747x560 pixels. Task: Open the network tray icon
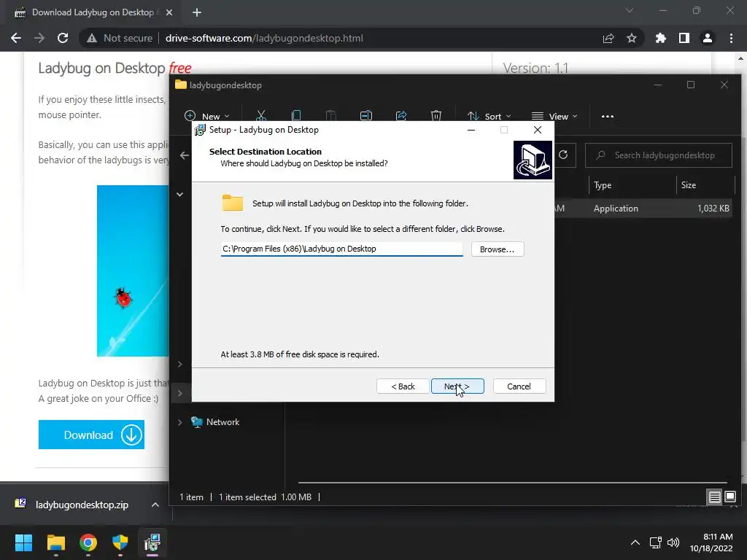[656, 542]
